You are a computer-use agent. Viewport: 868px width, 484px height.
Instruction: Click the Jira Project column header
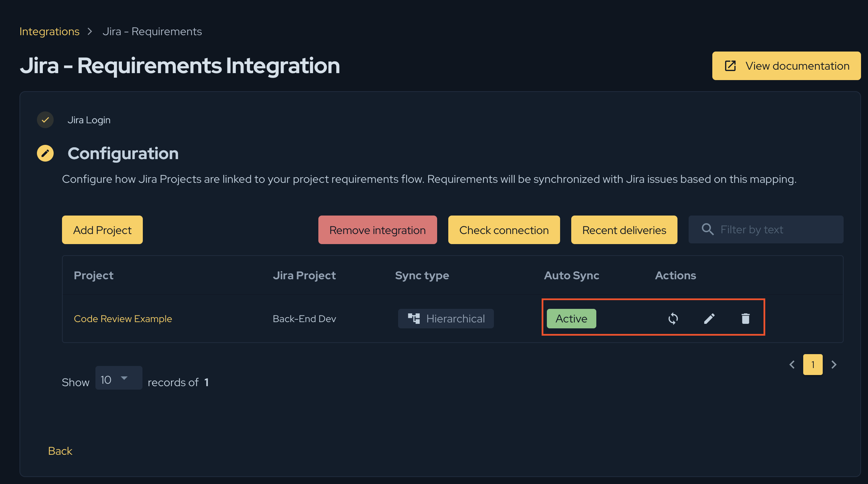(x=304, y=275)
